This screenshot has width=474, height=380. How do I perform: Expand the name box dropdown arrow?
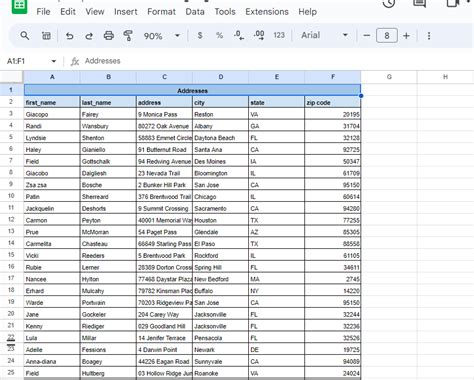point(54,61)
